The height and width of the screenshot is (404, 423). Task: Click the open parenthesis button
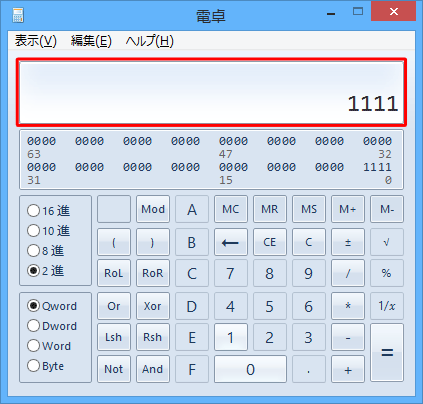coord(114,242)
